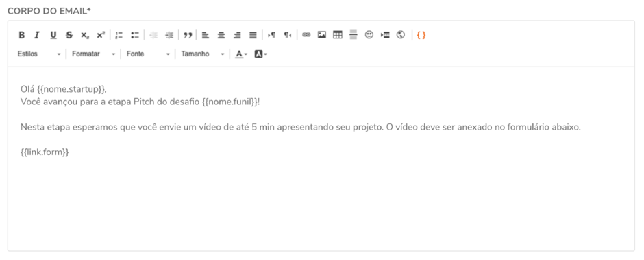Click the globe iframe icon

[x=401, y=36]
